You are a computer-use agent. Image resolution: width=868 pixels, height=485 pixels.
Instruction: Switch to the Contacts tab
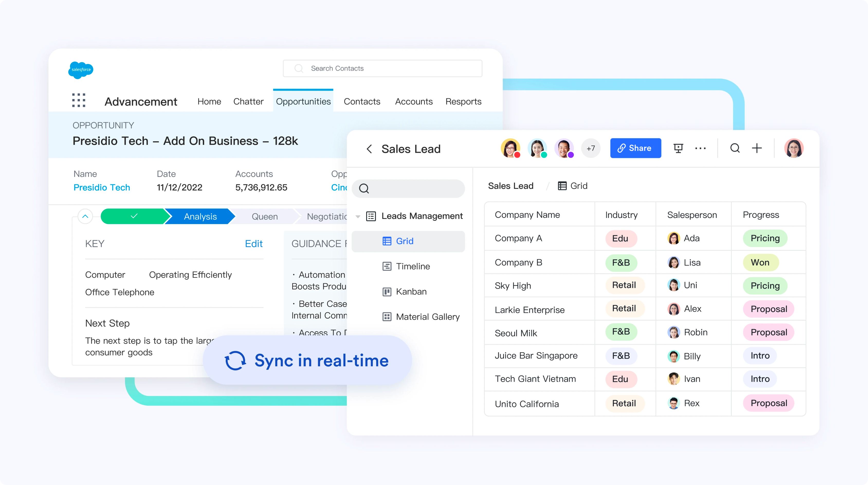click(362, 102)
